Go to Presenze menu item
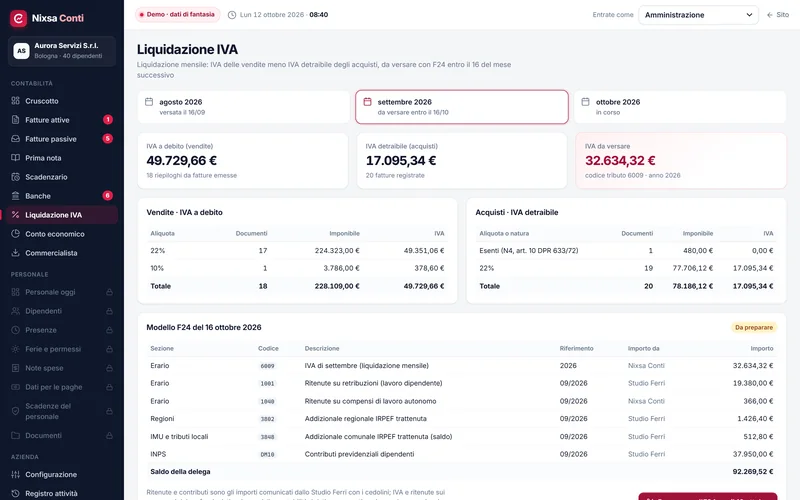The image size is (800, 500). point(62,330)
